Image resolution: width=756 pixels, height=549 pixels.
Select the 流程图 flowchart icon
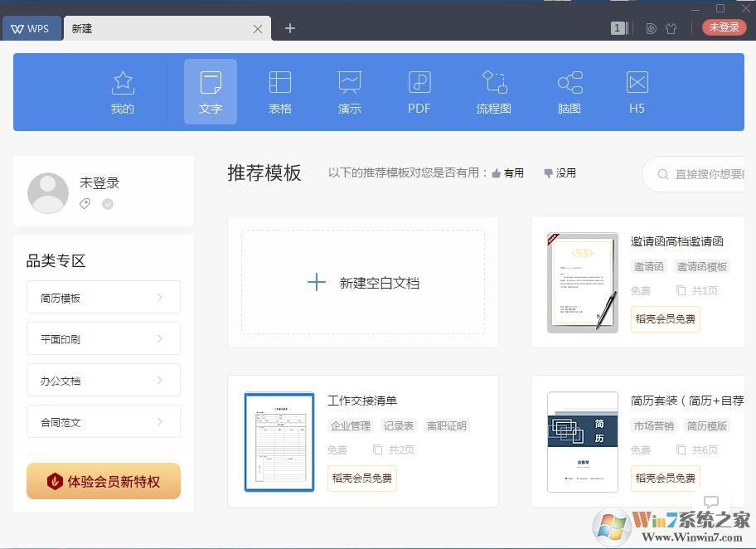494,91
